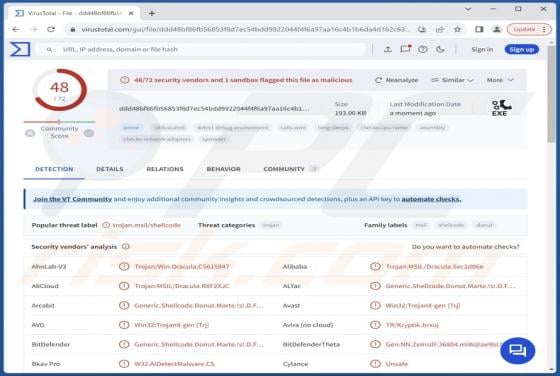Click the alert icon in the AliCloud row

[124, 286]
